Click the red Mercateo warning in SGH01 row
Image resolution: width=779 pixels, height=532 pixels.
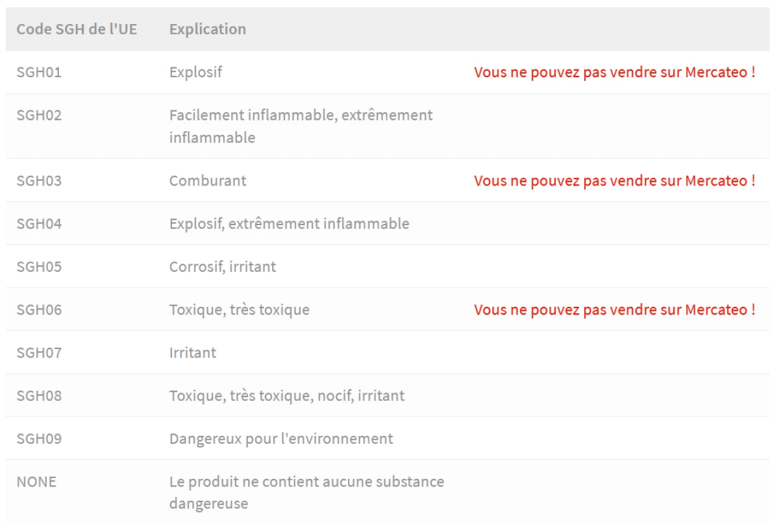point(614,72)
